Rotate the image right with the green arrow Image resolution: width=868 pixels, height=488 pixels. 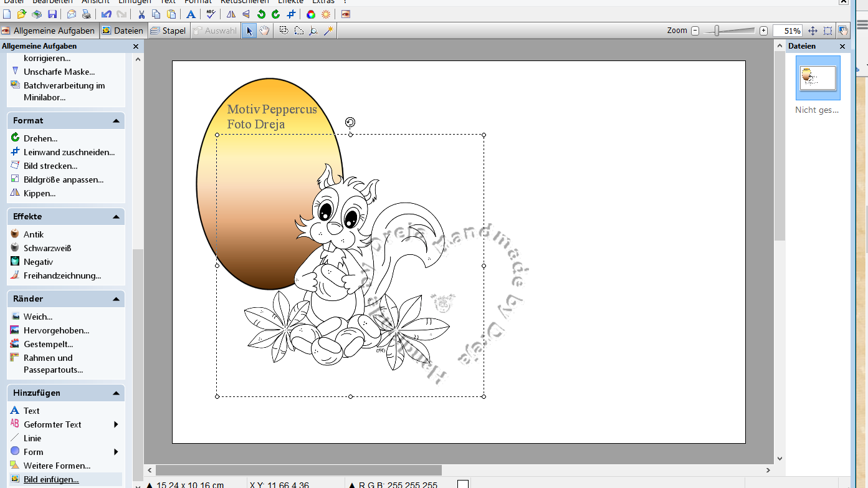coord(276,14)
